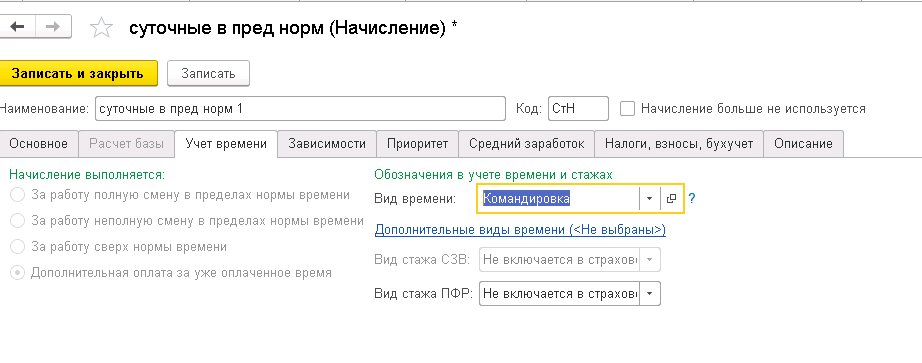Select За работу сверх нормы времени

click(18, 247)
